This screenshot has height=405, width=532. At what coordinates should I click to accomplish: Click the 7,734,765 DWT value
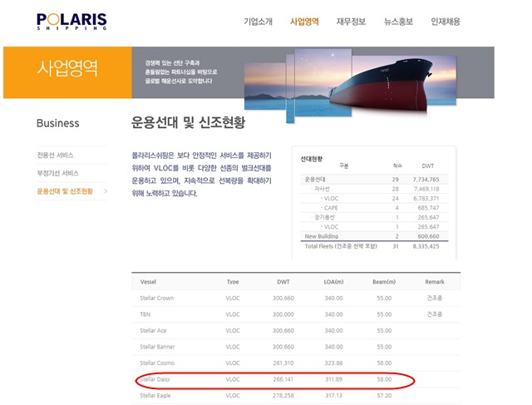click(x=426, y=180)
